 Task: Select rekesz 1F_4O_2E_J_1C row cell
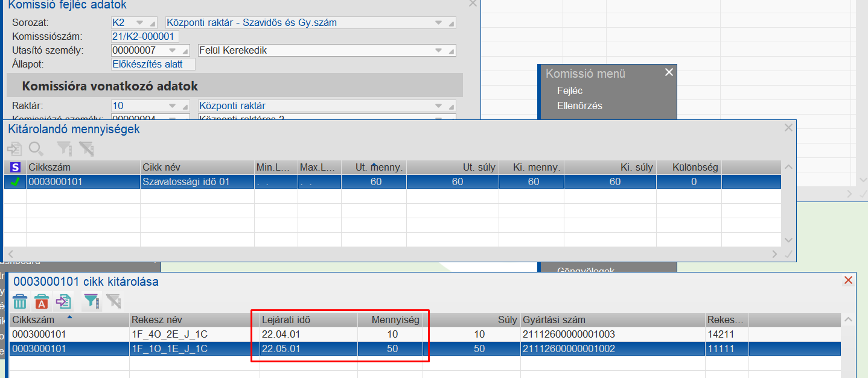click(x=194, y=334)
